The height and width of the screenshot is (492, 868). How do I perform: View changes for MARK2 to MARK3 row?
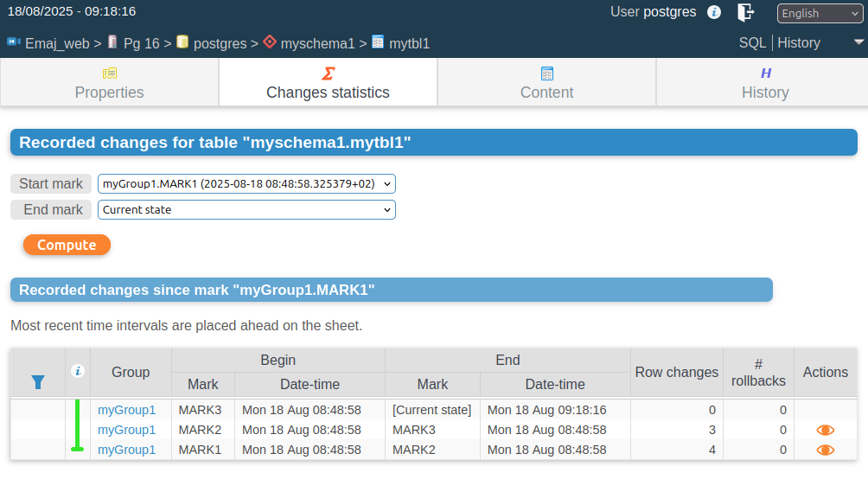pyautogui.click(x=826, y=430)
